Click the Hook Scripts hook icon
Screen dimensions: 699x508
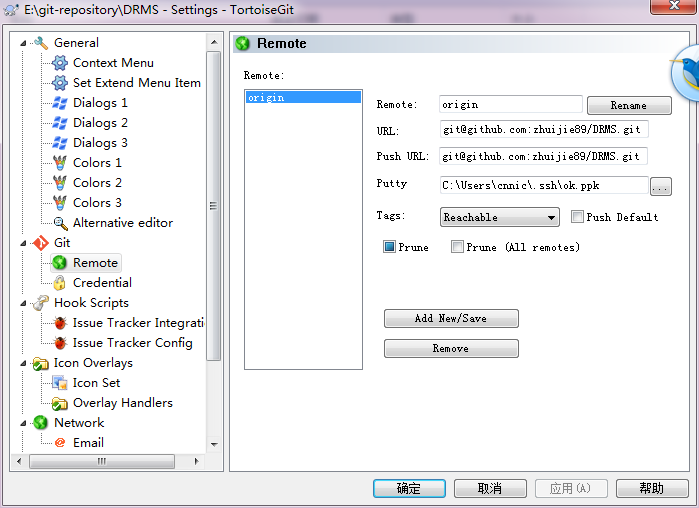(x=41, y=303)
